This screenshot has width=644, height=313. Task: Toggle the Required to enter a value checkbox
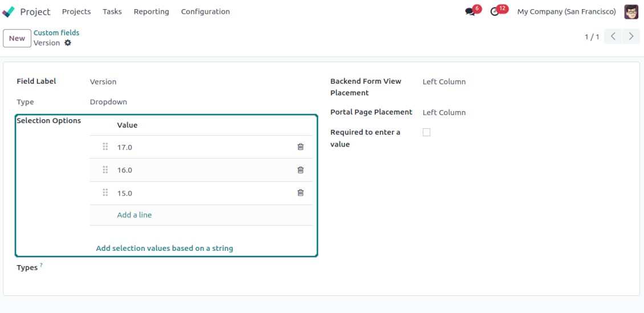pyautogui.click(x=426, y=132)
